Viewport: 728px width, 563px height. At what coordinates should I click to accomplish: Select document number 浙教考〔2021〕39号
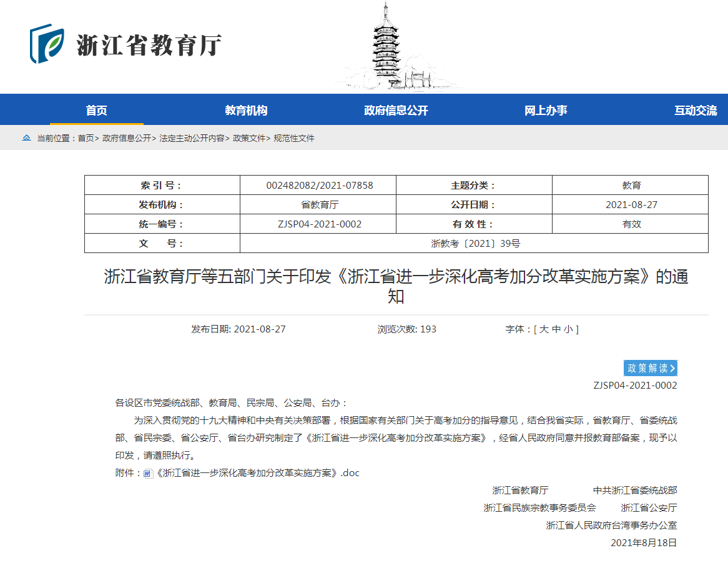474,244
